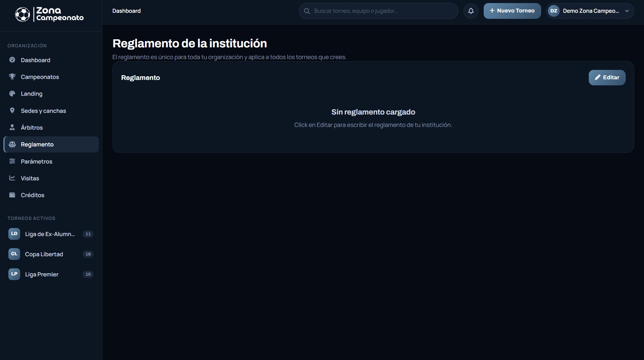Click the Sedes y canchas pin icon

(x=12, y=110)
